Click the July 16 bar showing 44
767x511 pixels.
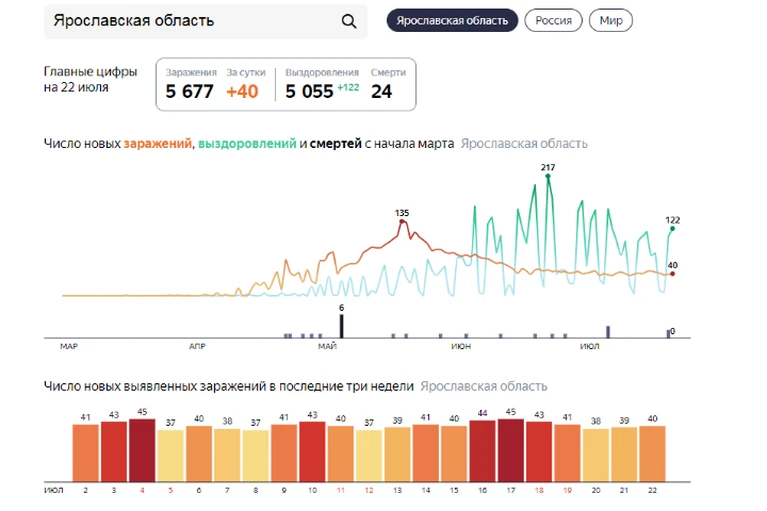(x=482, y=451)
